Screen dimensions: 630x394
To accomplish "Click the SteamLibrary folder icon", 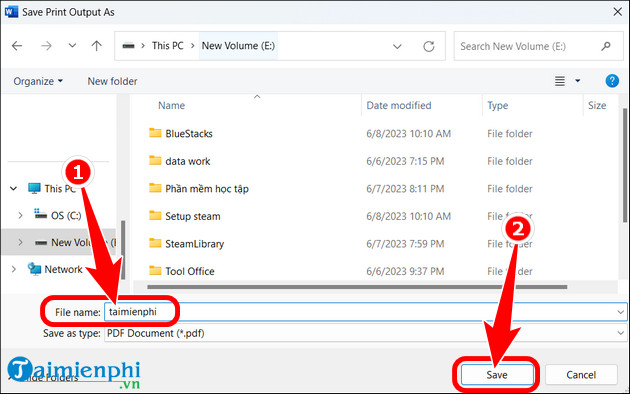I will (155, 243).
